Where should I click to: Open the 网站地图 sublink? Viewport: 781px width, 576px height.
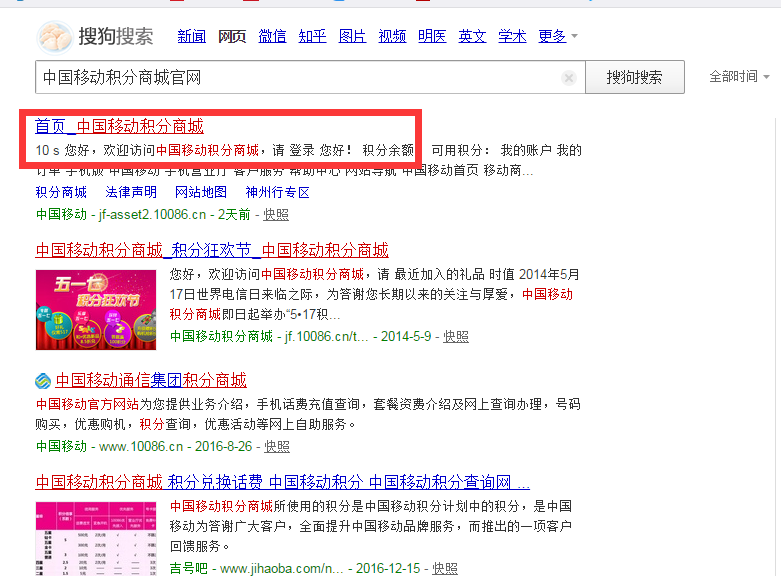point(201,192)
